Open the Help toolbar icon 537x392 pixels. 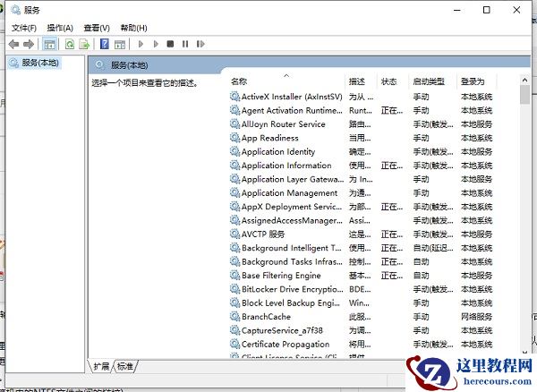pyautogui.click(x=105, y=44)
